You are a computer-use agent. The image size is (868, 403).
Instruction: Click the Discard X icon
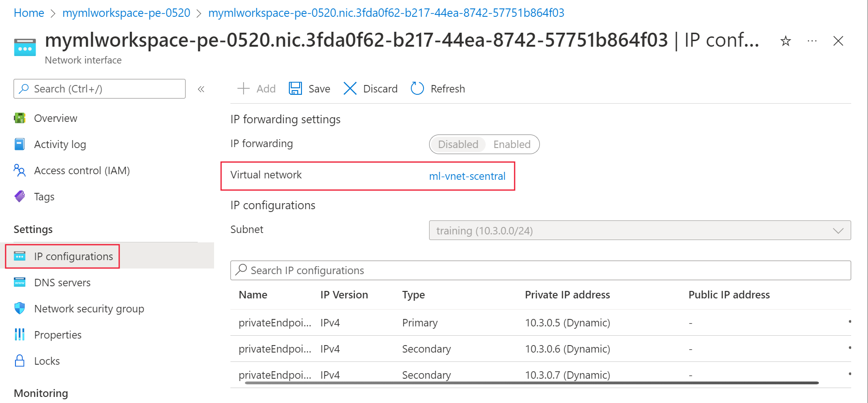pos(350,88)
